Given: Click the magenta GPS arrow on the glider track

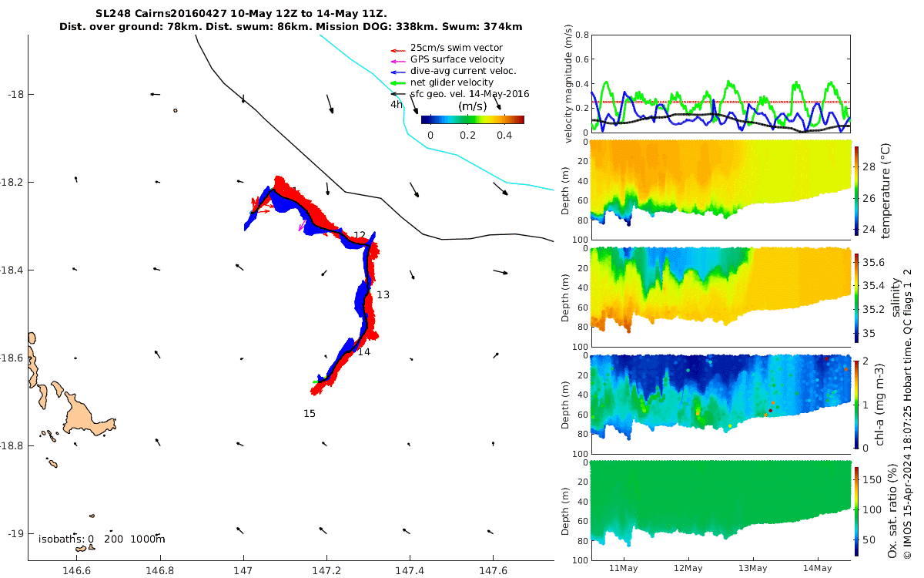Looking at the screenshot, I should point(302,226).
